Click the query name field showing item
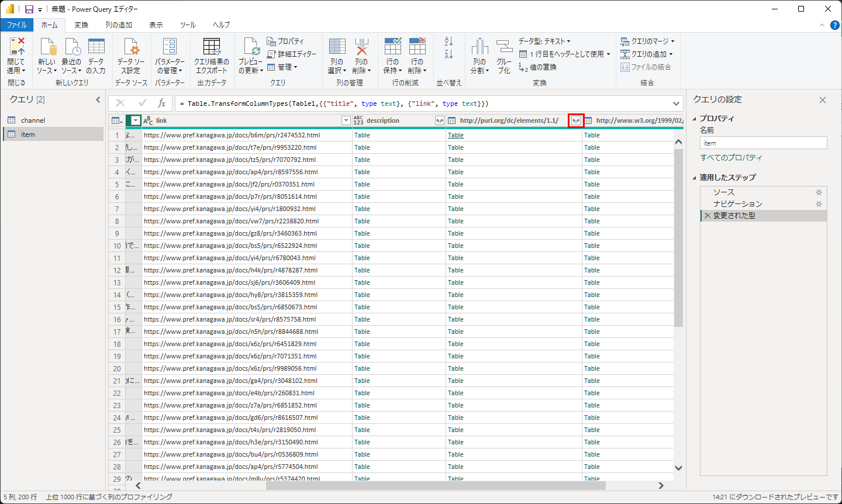Screen dimensions: 842x504 [x=764, y=143]
